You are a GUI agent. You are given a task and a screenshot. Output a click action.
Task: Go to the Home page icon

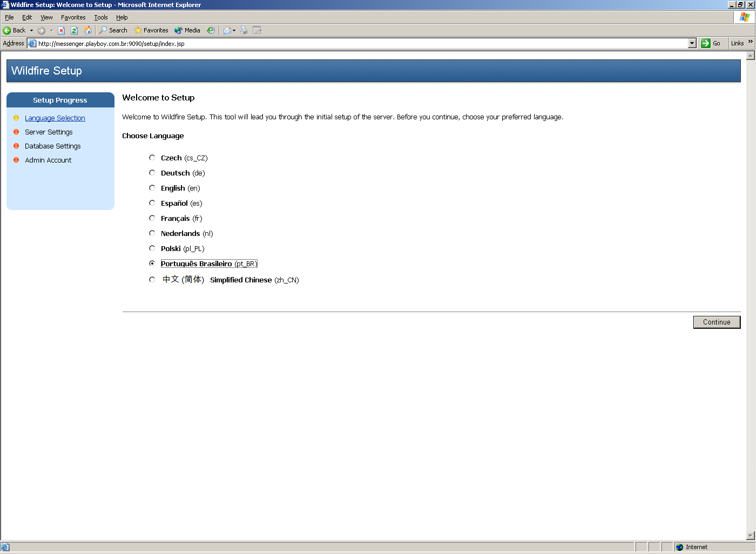coord(87,30)
